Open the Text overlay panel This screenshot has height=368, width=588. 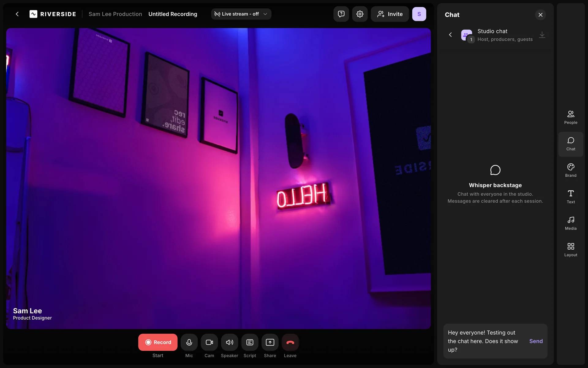tap(571, 197)
